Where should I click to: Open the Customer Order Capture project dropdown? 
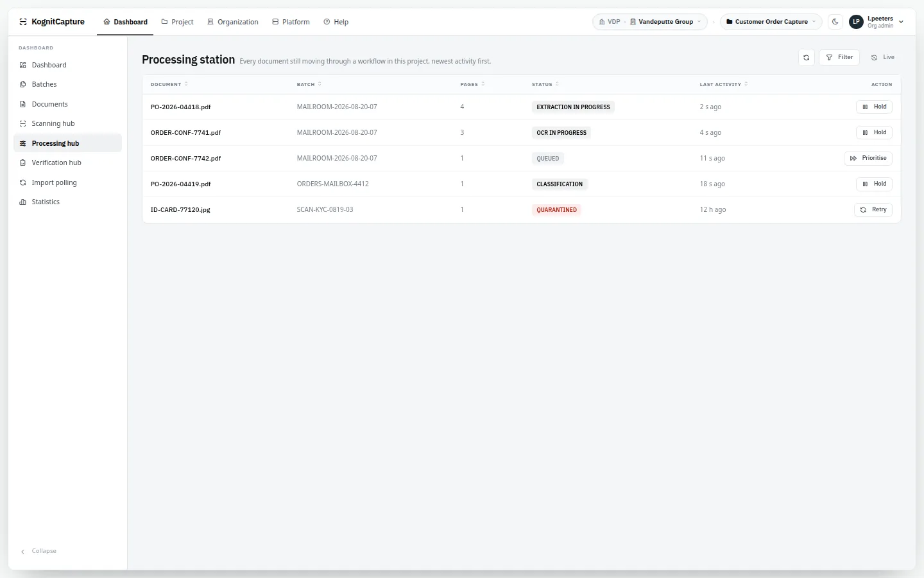pyautogui.click(x=771, y=22)
